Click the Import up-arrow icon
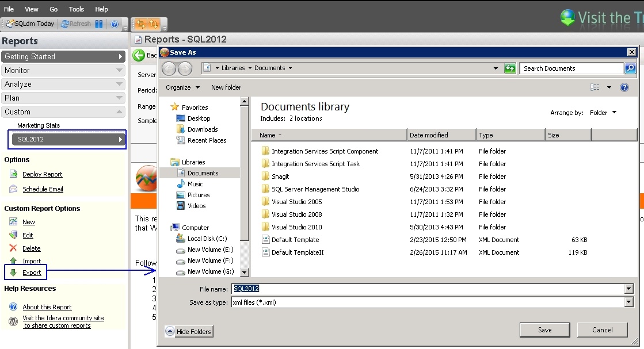644x349 pixels. [x=14, y=260]
